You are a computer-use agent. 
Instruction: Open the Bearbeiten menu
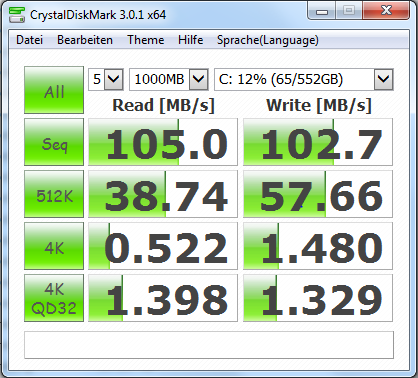coord(85,40)
